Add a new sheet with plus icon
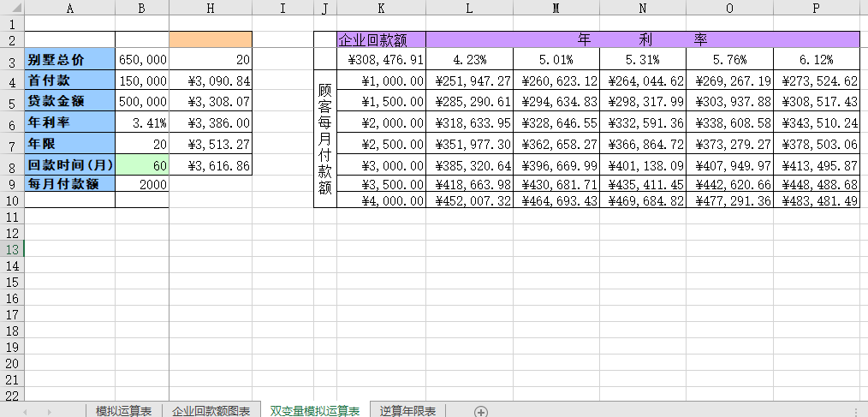This screenshot has height=417, width=868. tap(481, 412)
